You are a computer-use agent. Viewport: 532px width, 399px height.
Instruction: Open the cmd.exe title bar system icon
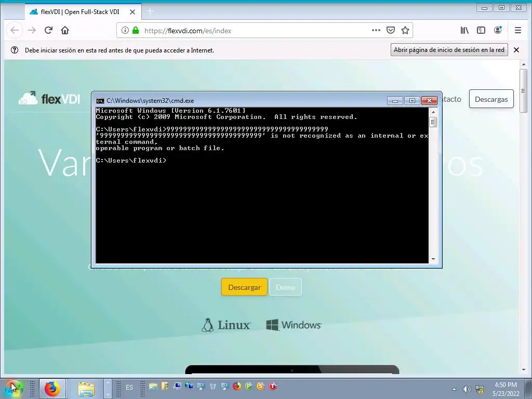[x=100, y=101]
